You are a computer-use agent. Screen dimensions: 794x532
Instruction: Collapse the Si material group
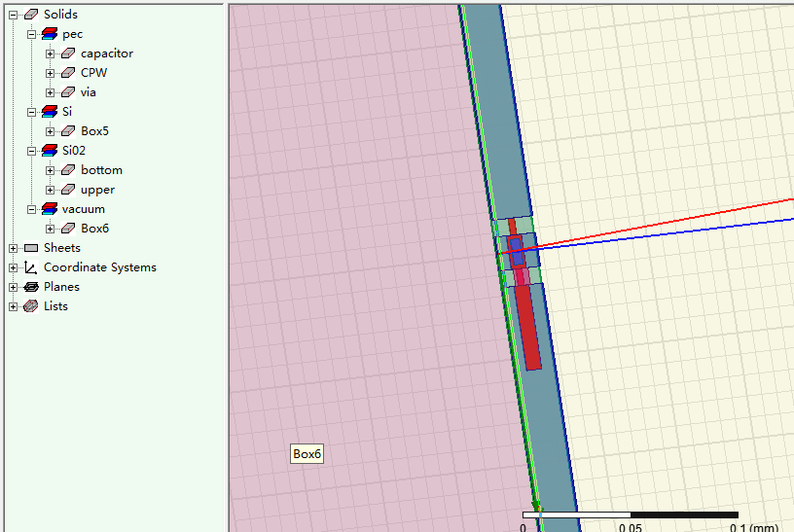[x=32, y=113]
